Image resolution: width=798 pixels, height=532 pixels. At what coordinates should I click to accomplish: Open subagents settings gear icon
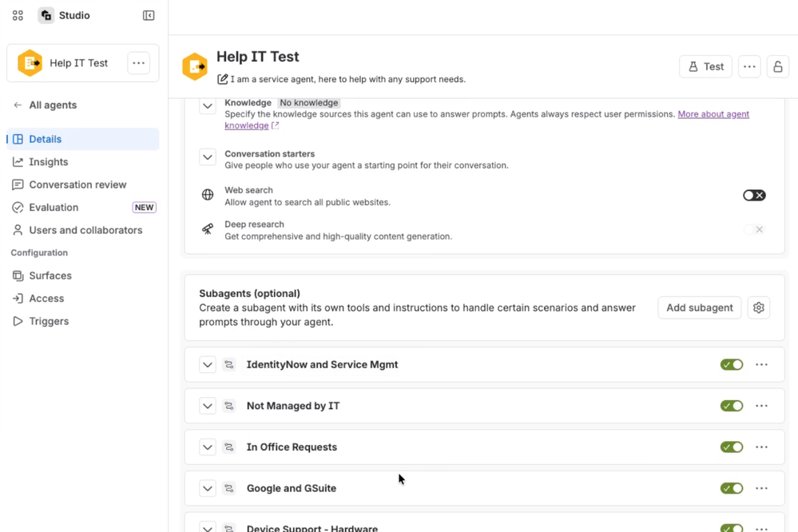(x=758, y=308)
